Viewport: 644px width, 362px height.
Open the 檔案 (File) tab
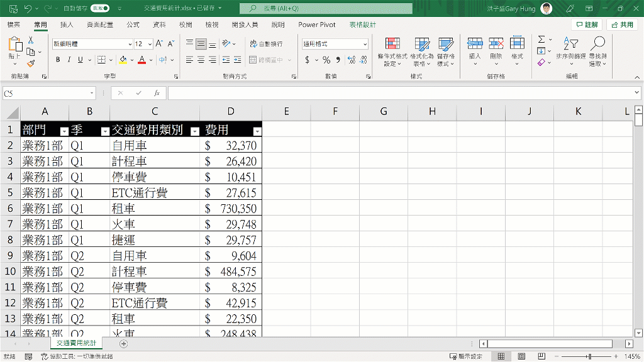tap(14, 25)
